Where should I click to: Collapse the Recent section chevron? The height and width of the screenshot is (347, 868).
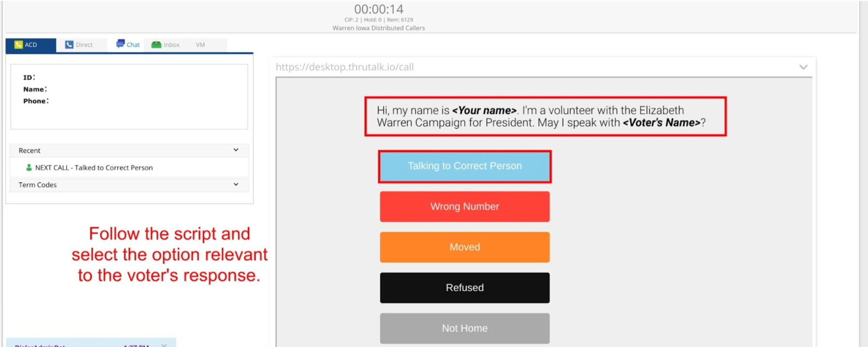tap(236, 150)
